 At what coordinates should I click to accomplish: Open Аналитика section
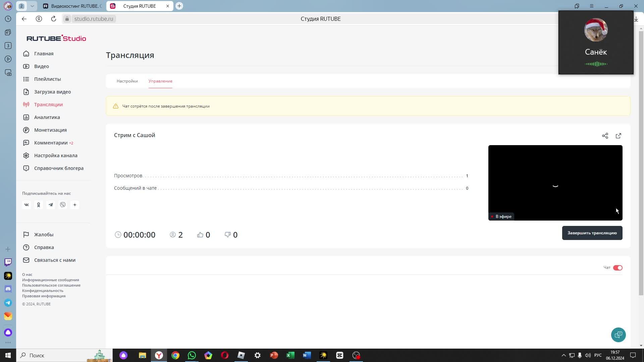[x=47, y=117]
